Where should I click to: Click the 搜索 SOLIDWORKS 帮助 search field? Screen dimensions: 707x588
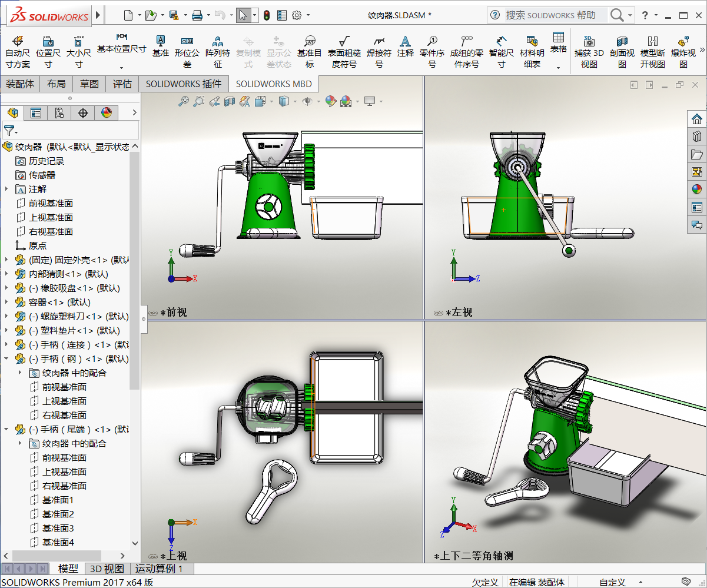click(x=555, y=15)
